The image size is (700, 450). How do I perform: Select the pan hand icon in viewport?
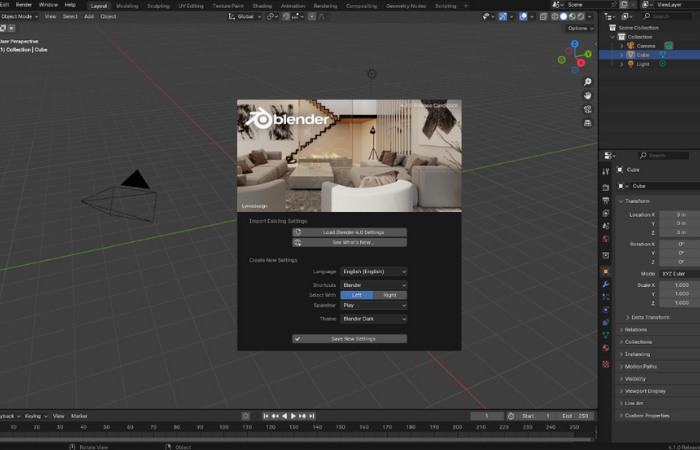587,95
